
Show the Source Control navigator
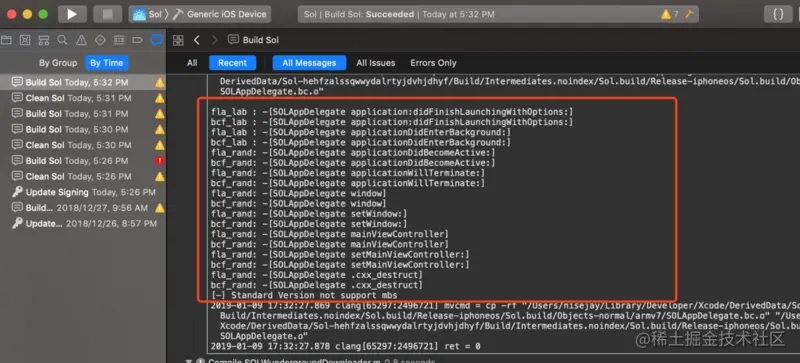[x=25, y=40]
